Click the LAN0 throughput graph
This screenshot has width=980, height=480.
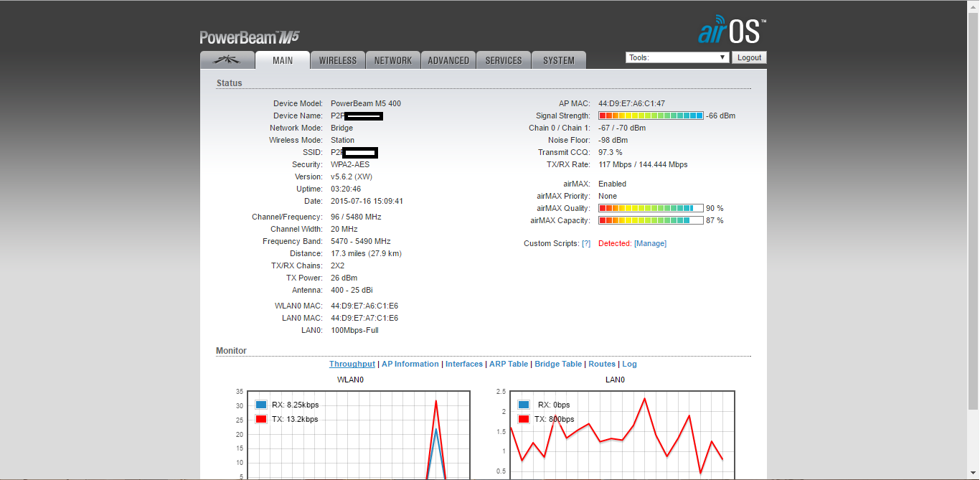(x=622, y=435)
